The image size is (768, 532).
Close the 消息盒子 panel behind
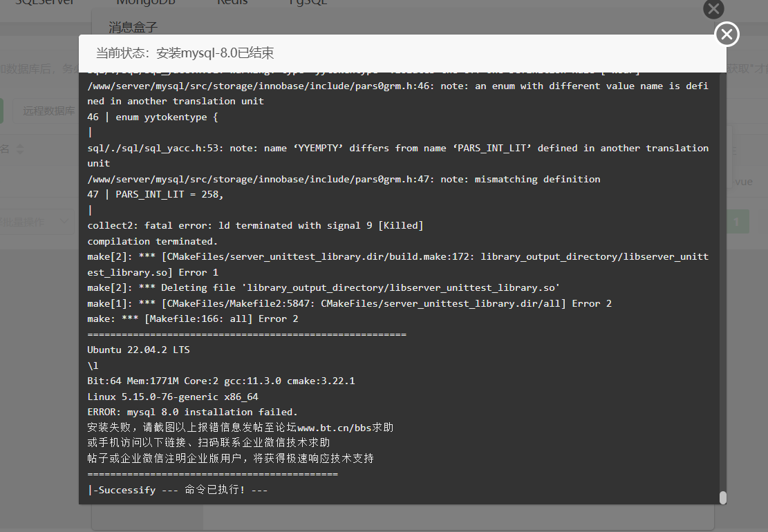pyautogui.click(x=713, y=8)
